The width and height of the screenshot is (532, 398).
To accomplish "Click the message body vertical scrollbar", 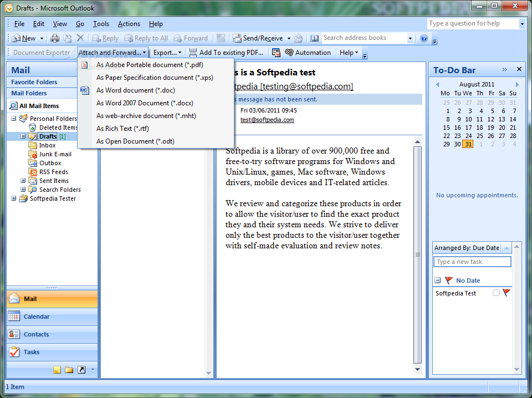I will click(418, 254).
